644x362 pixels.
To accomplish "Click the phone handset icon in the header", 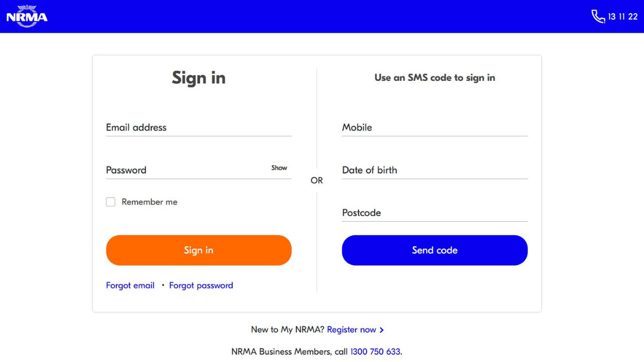I will 598,16.
